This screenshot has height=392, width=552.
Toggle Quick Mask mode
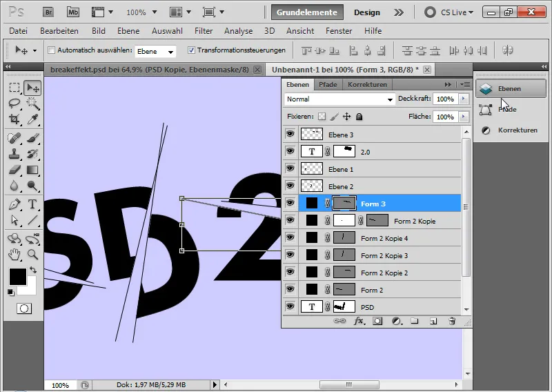pos(24,308)
